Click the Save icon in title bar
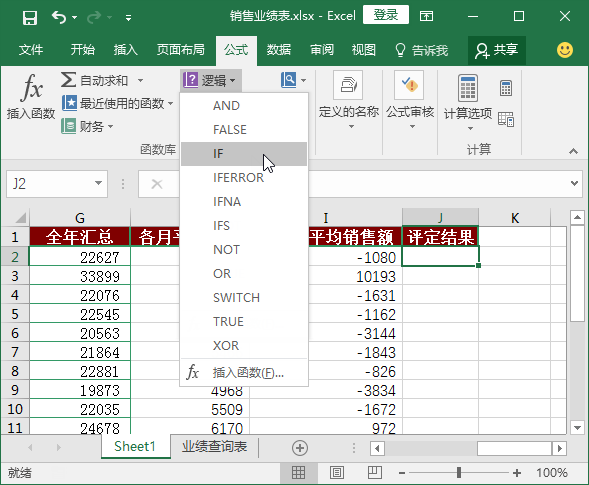 [30, 17]
